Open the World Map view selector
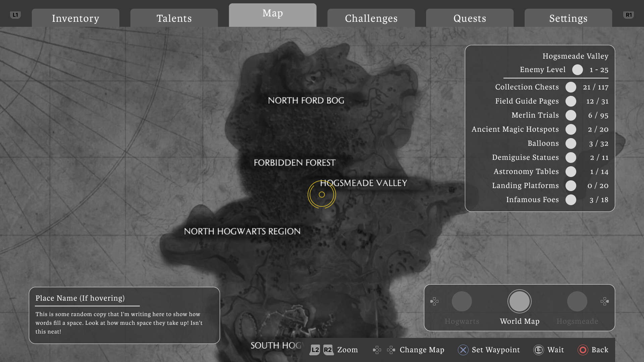Viewport: 644px width, 362px height. [x=519, y=301]
